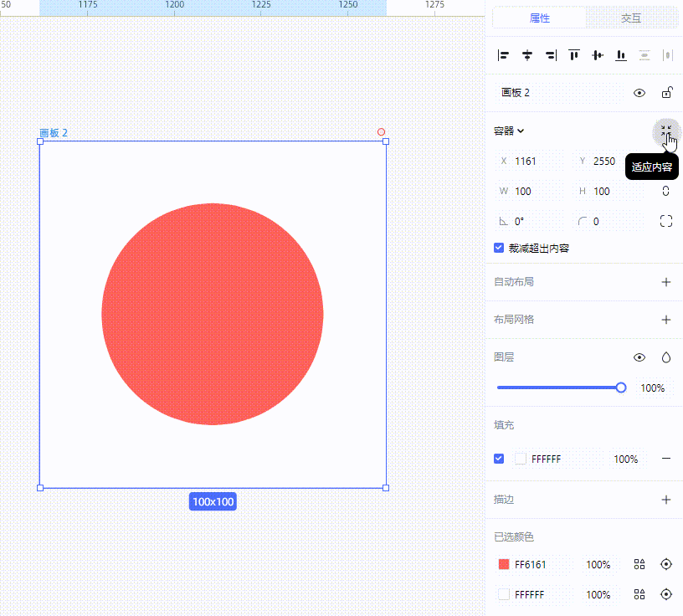Screen dimensions: 683x616
Task: Add 自动布局 with its plus icon
Action: tap(666, 282)
